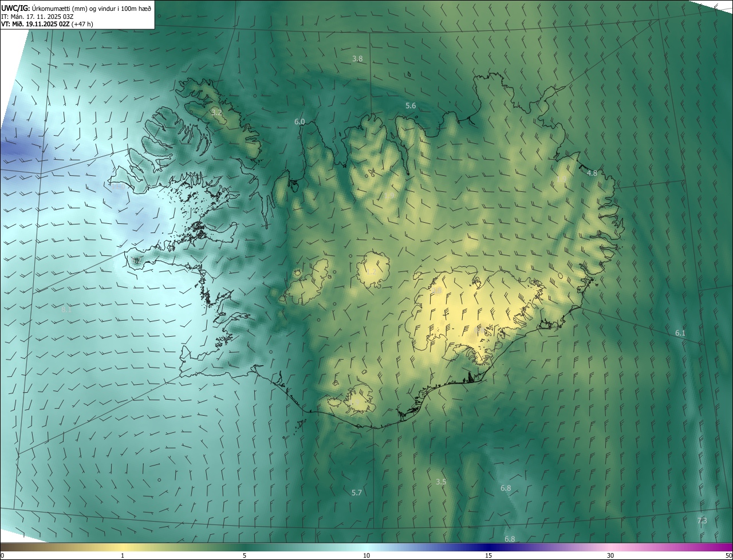733x560 pixels.
Task: Click the '10' tick on the color scale
Action: [x=366, y=555]
